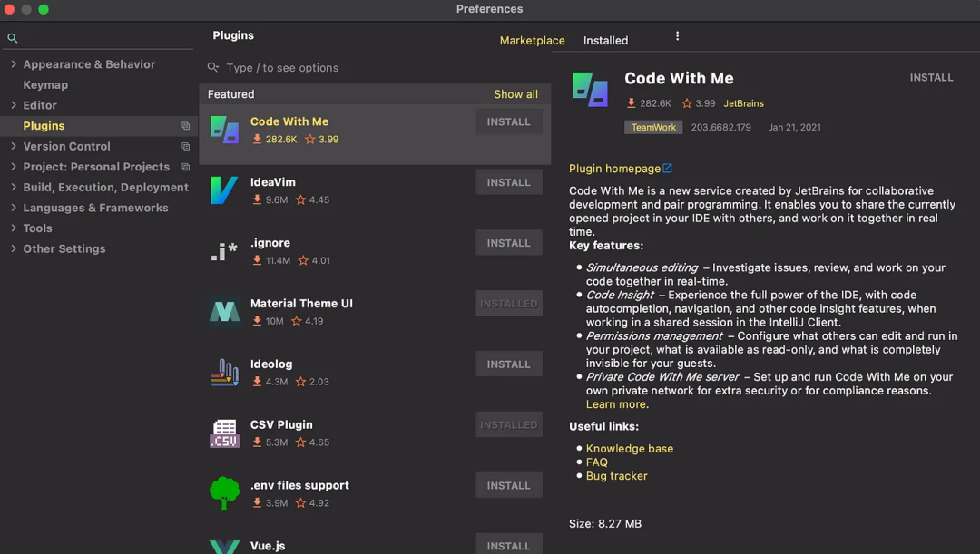
Task: Open the Learn more link
Action: 615,404
